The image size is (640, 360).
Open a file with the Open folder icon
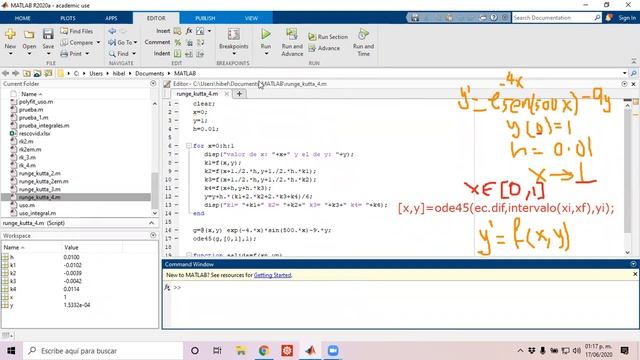pos(29,35)
